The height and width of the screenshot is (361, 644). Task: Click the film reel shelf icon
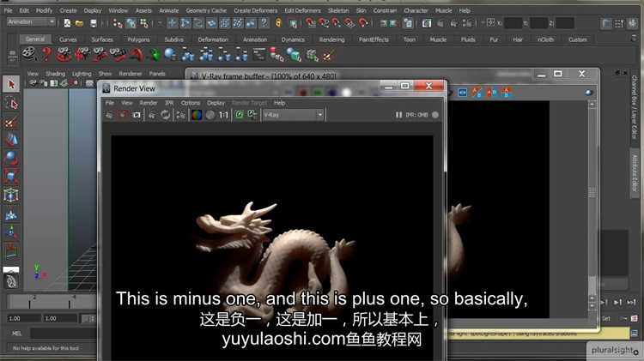(x=28, y=54)
